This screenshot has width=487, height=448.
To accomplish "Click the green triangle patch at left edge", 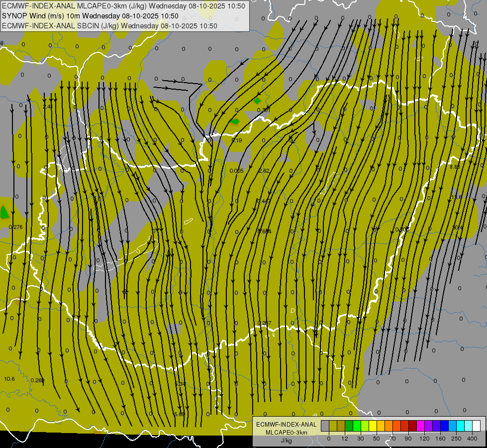I will pyautogui.click(x=4, y=212).
